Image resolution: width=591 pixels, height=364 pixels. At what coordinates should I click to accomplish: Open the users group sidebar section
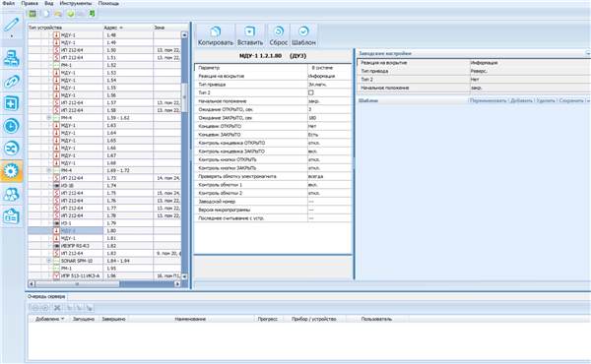coord(11,194)
